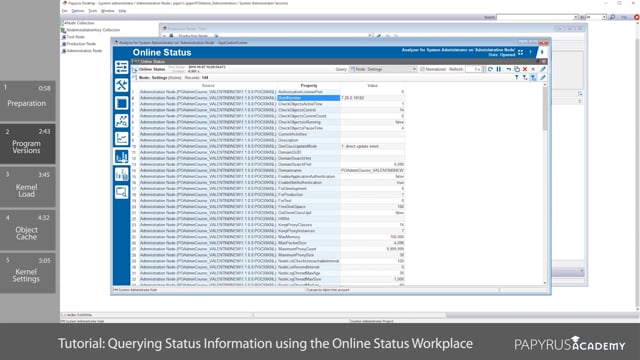Click the red circle icon at top right

(636, 17)
